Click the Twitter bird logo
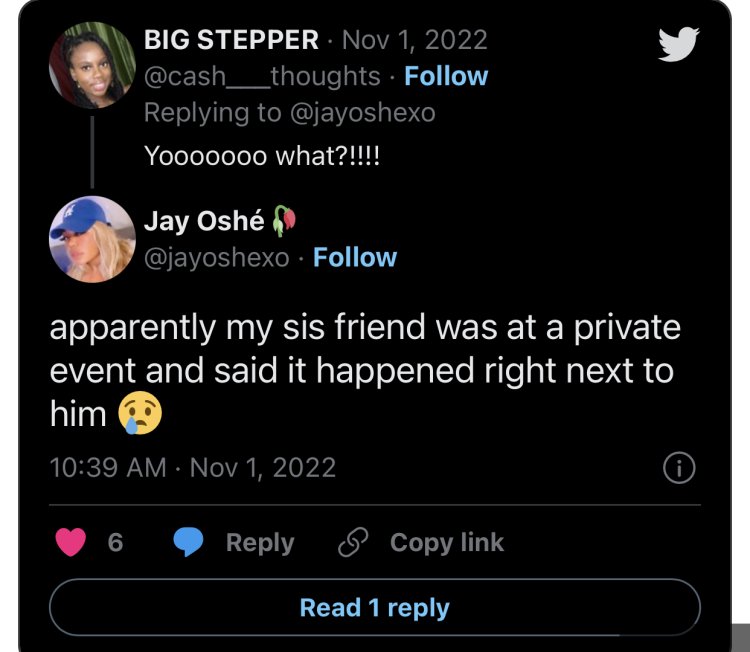Image resolution: width=750 pixels, height=652 pixels. click(678, 44)
